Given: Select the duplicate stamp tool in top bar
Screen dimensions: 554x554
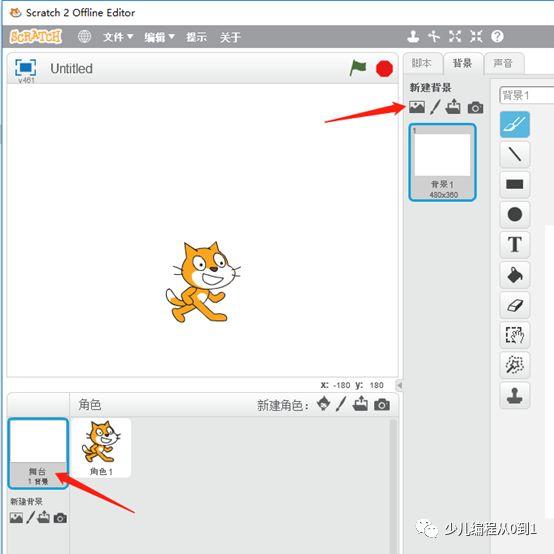Looking at the screenshot, I should [413, 36].
